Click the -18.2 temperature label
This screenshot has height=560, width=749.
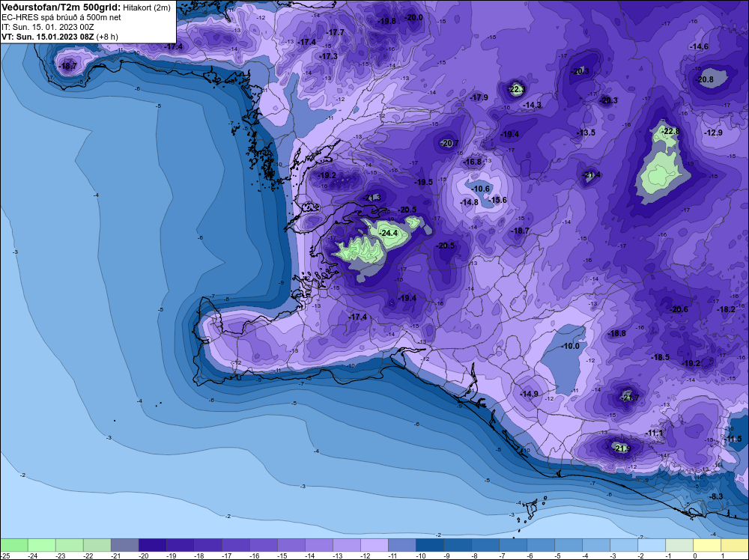(x=726, y=309)
